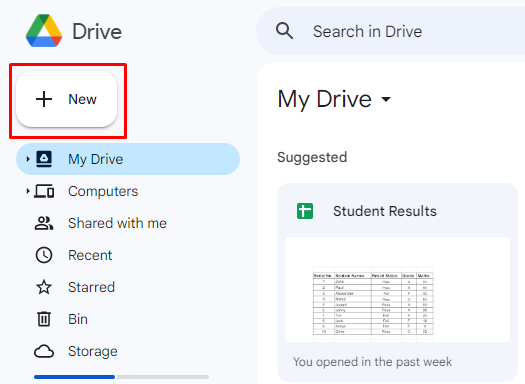Click the Storage cloud icon
The image size is (525, 384).
pyautogui.click(x=44, y=352)
